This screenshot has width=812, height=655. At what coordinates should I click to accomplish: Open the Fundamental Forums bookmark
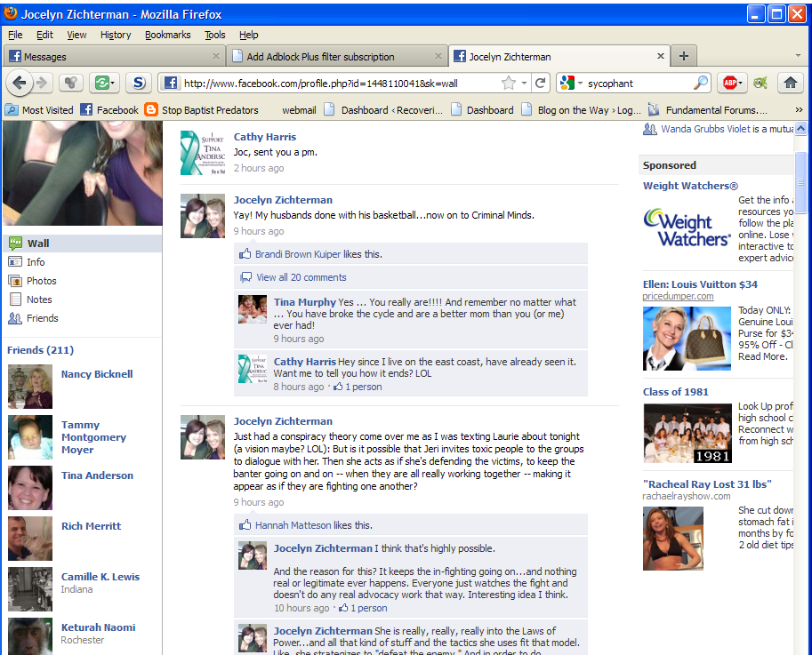click(x=708, y=109)
